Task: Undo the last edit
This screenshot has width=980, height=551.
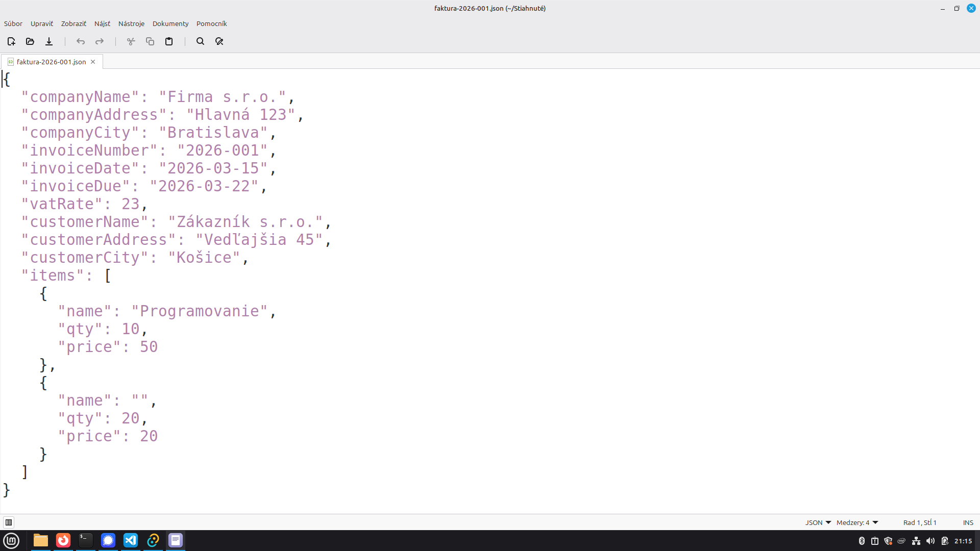Action: pyautogui.click(x=80, y=41)
